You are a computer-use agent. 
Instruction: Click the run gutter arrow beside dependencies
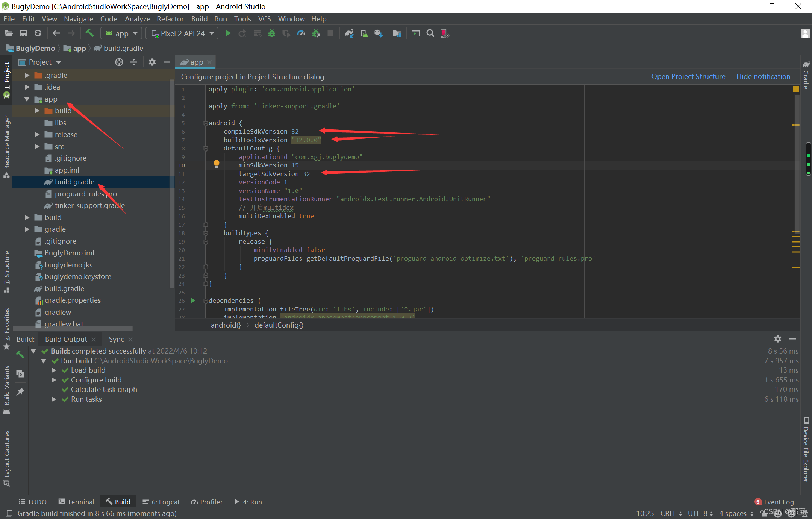pos(193,300)
